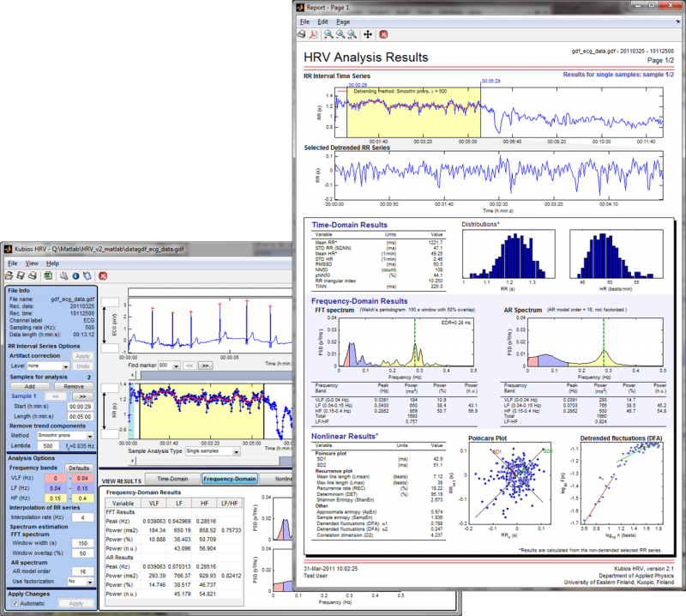Click the open file icon in Kubios toolbar

(x=9, y=275)
